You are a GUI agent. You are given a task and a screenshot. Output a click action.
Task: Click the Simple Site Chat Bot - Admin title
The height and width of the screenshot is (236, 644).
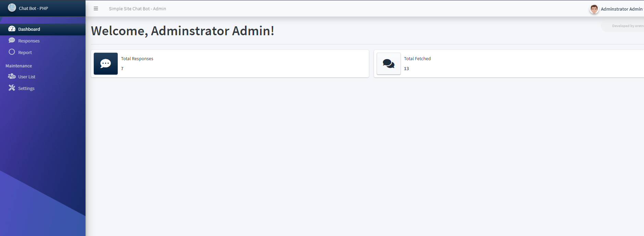pos(138,9)
